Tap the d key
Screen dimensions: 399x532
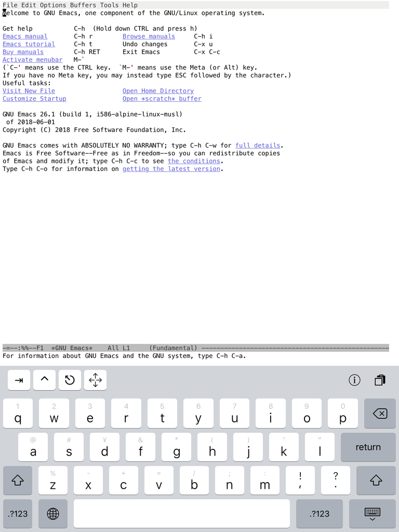[104, 447]
